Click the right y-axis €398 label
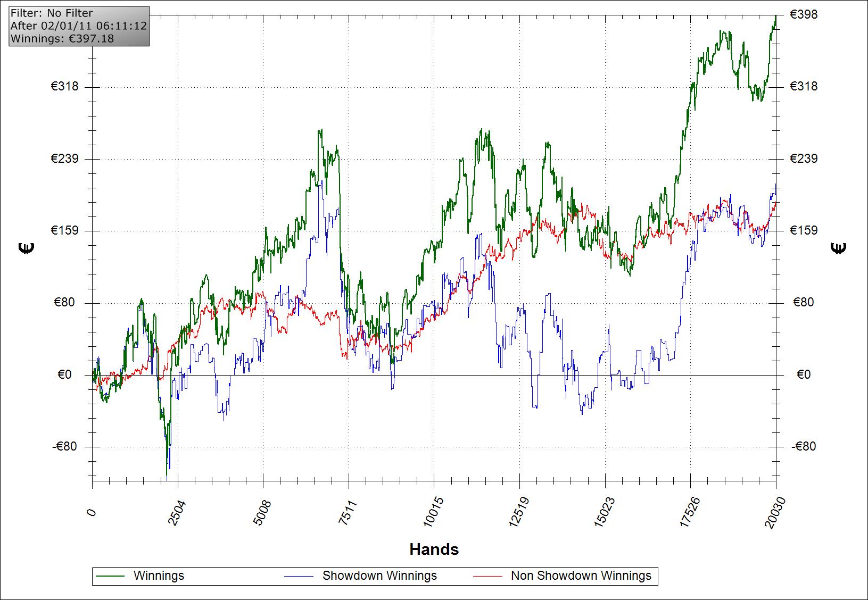 [x=804, y=14]
